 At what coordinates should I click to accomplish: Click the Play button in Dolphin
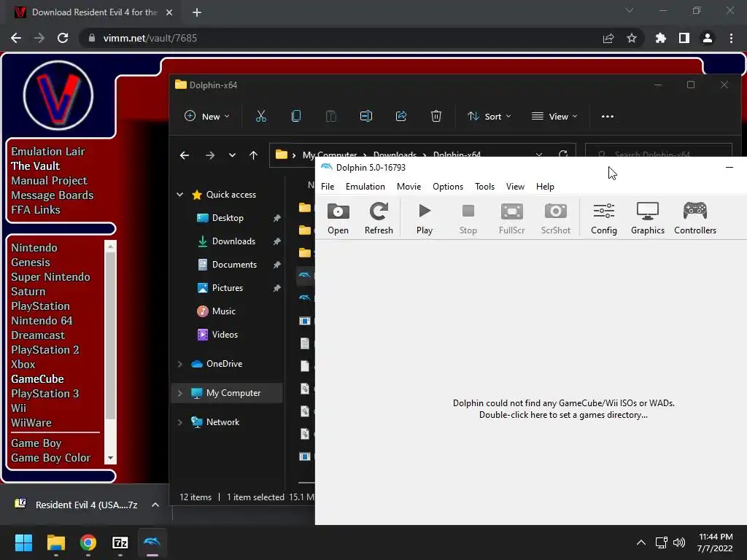424,219
